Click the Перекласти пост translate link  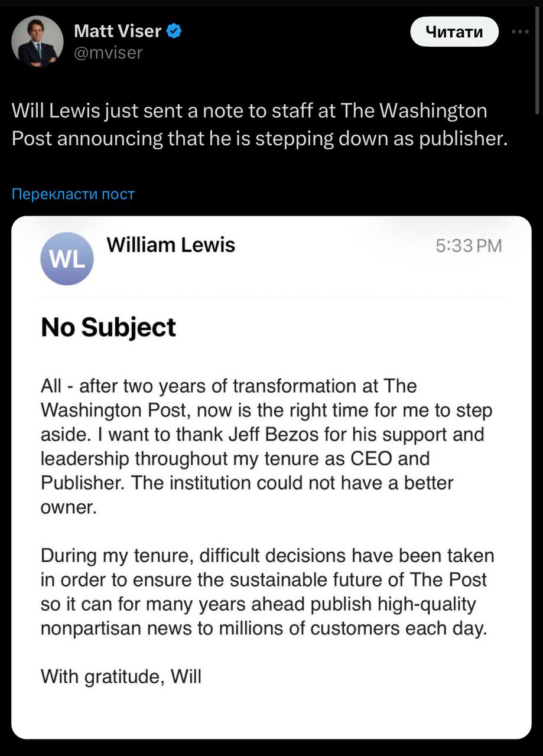coord(73,194)
